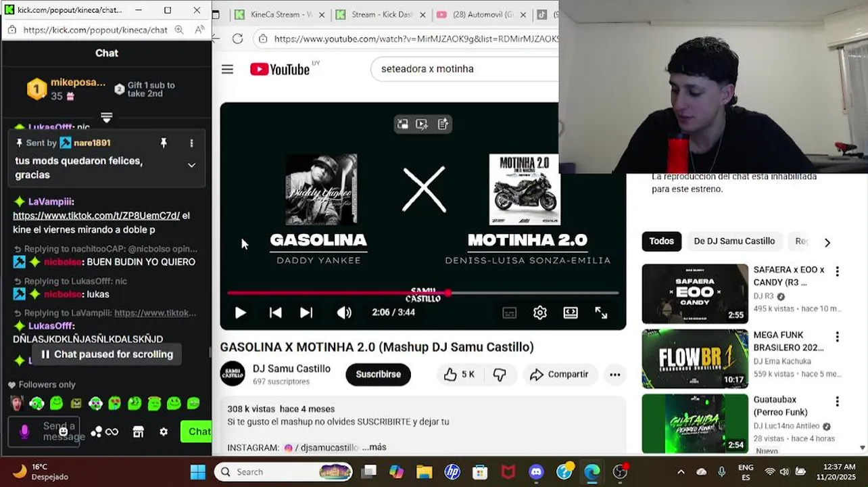
Task: Enter fullscreen on the video
Action: pos(601,312)
